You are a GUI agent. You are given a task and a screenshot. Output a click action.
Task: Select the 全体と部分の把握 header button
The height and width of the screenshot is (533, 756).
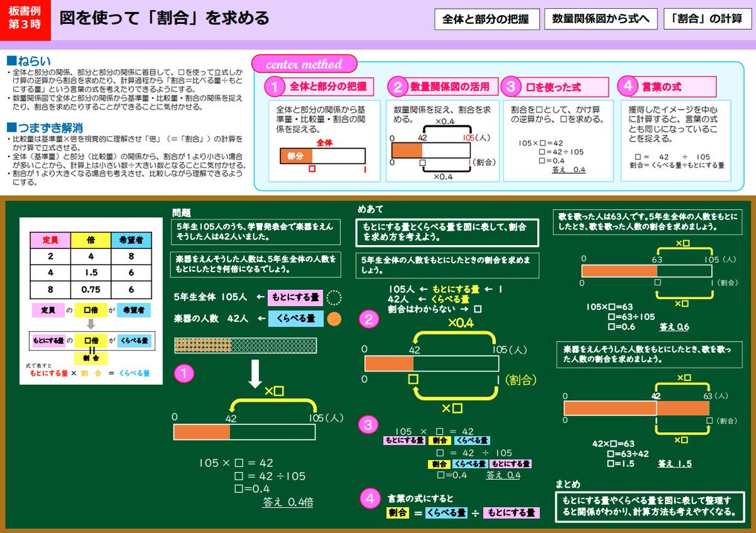tap(486, 19)
